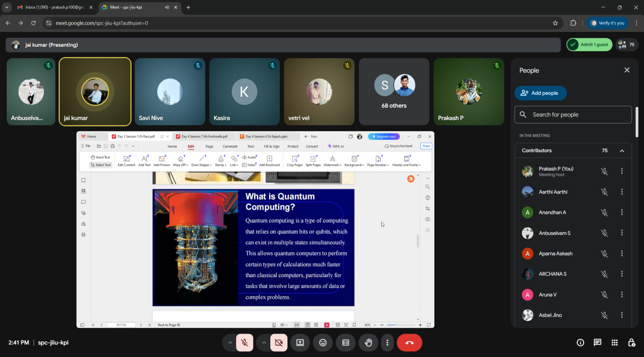Viewport: 644px width, 357px height.
Task: Click the Add people button
Action: (540, 93)
